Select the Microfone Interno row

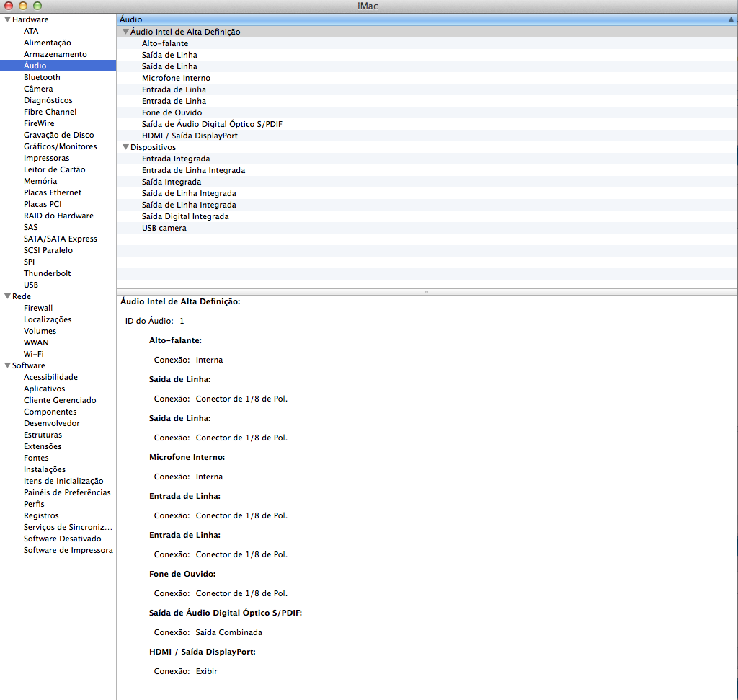[x=176, y=78]
